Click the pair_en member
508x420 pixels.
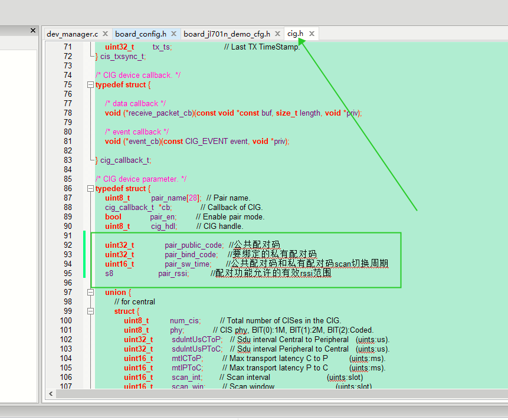(163, 217)
